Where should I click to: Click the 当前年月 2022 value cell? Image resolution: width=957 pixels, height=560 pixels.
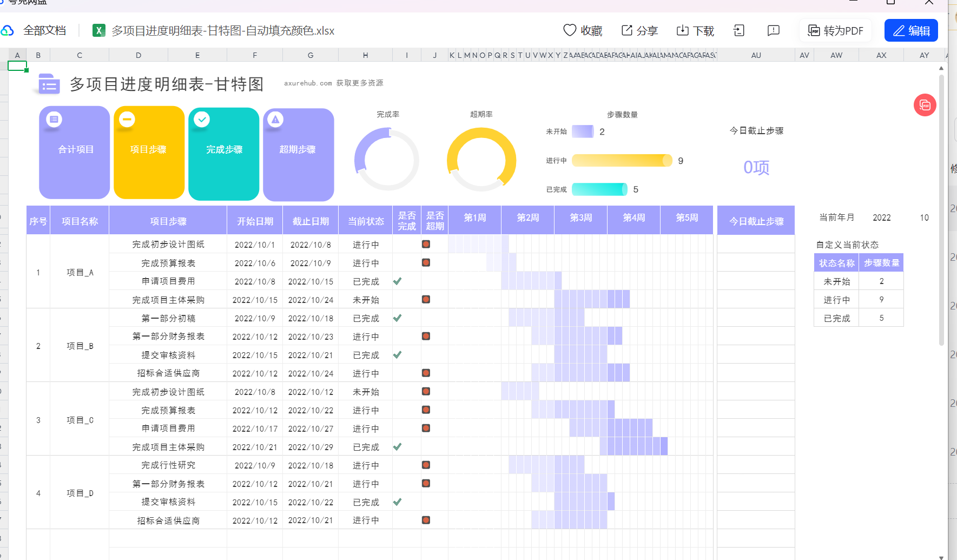point(881,218)
